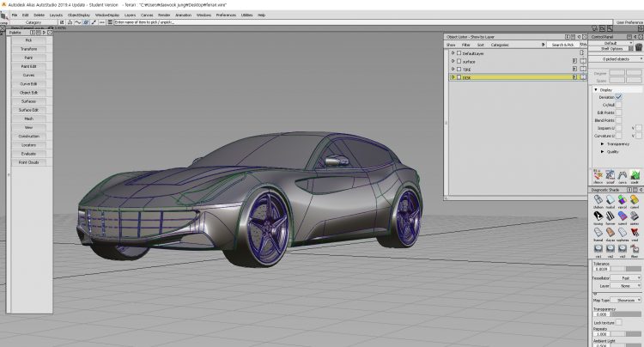This screenshot has width=644, height=347.
Task: Expand the TIRE layer tree item
Action: [x=453, y=70]
